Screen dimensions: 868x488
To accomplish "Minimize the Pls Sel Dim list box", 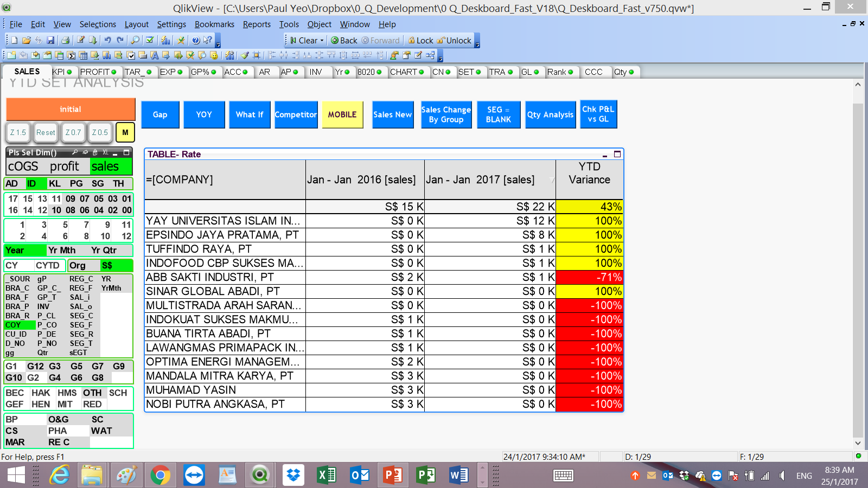I will [x=115, y=153].
